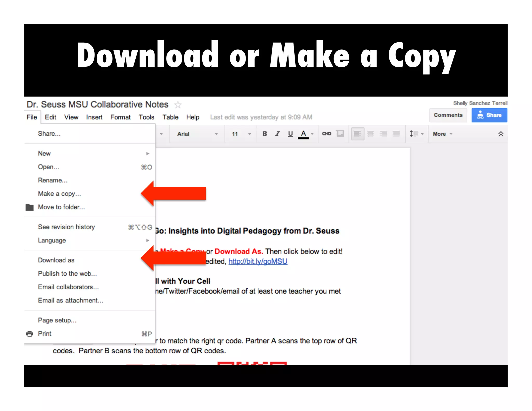532x411 pixels.
Task: Insert a comment using the toolbar icon
Action: [340, 134]
